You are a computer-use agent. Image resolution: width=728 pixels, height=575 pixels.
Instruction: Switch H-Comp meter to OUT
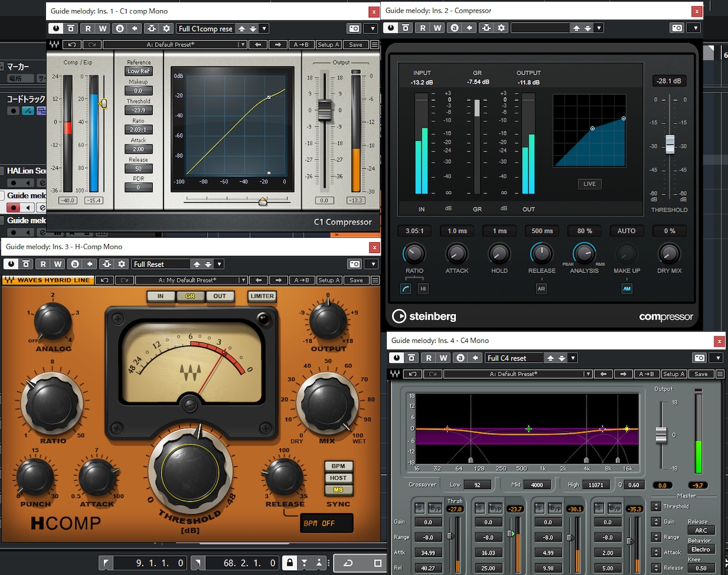220,296
